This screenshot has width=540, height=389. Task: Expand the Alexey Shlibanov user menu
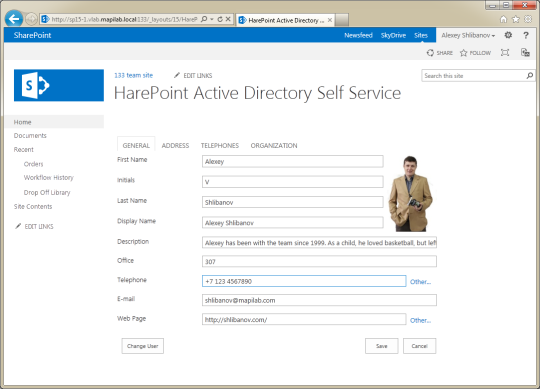[x=468, y=35]
